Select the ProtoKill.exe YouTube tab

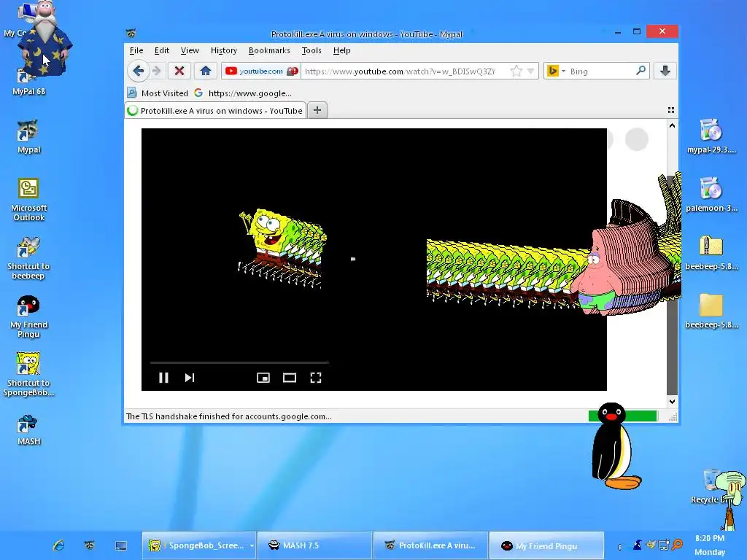(x=215, y=111)
